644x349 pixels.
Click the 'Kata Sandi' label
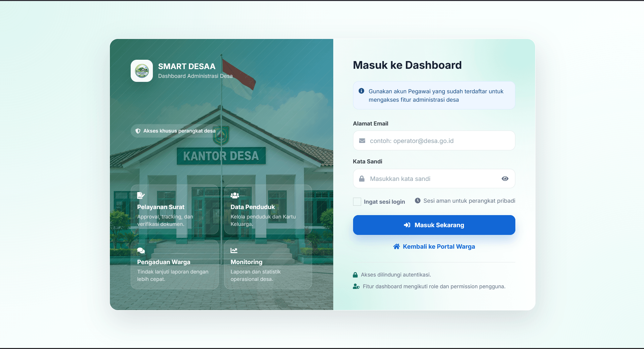point(368,161)
